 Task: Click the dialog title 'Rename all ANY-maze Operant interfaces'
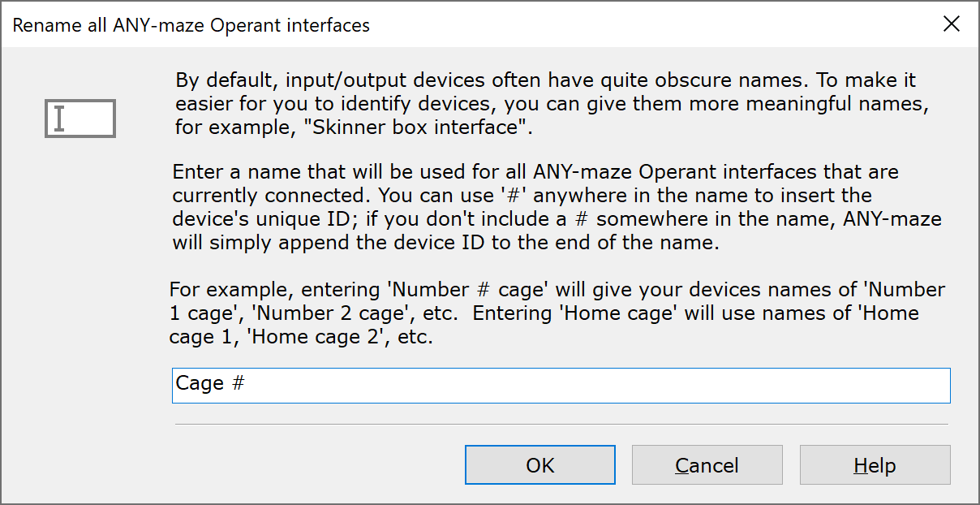pos(191,25)
